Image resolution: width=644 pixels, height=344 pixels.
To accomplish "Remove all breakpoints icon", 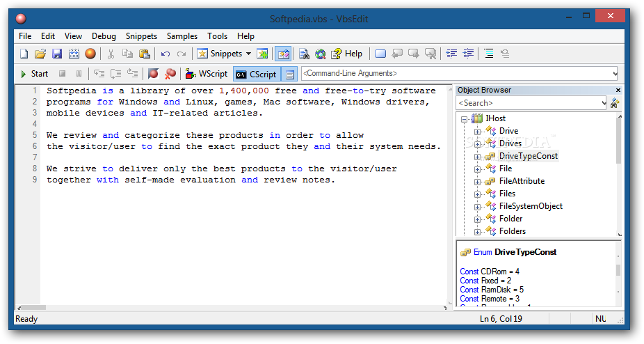I will coord(170,74).
